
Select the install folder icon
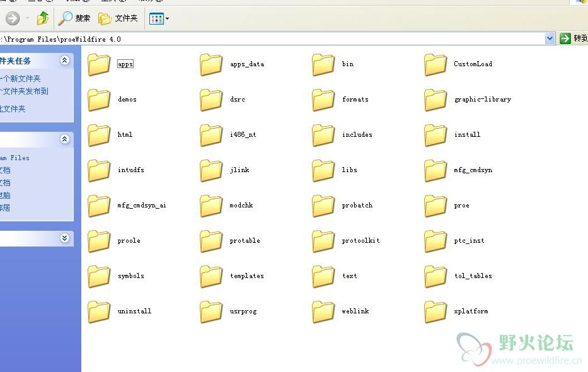coord(435,135)
